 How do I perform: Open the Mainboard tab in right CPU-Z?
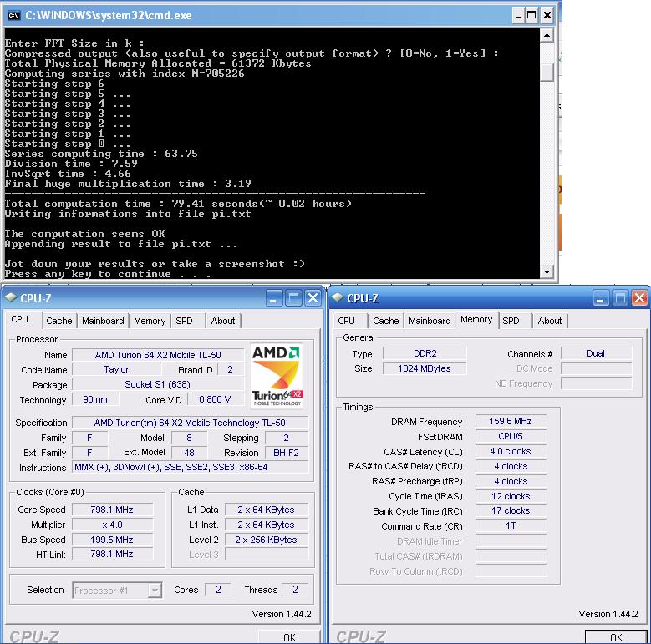pyautogui.click(x=430, y=321)
